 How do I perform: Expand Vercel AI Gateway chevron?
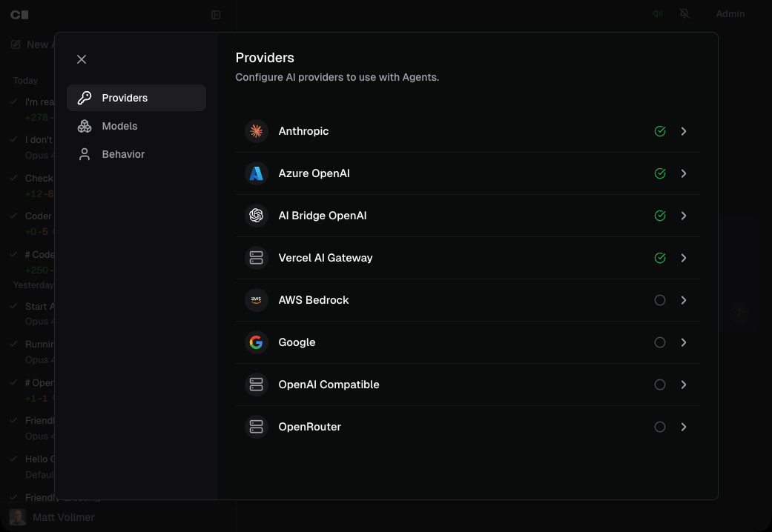point(684,258)
